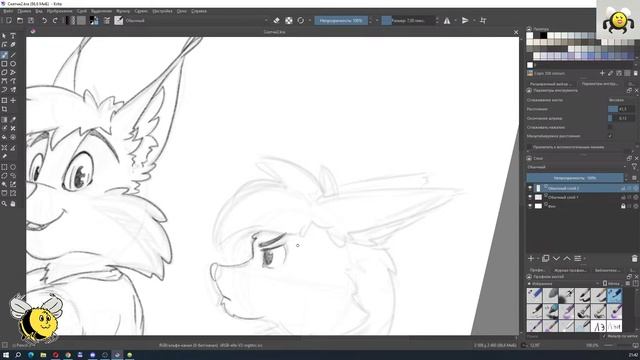Pick the black swatch in the palette

(543, 36)
